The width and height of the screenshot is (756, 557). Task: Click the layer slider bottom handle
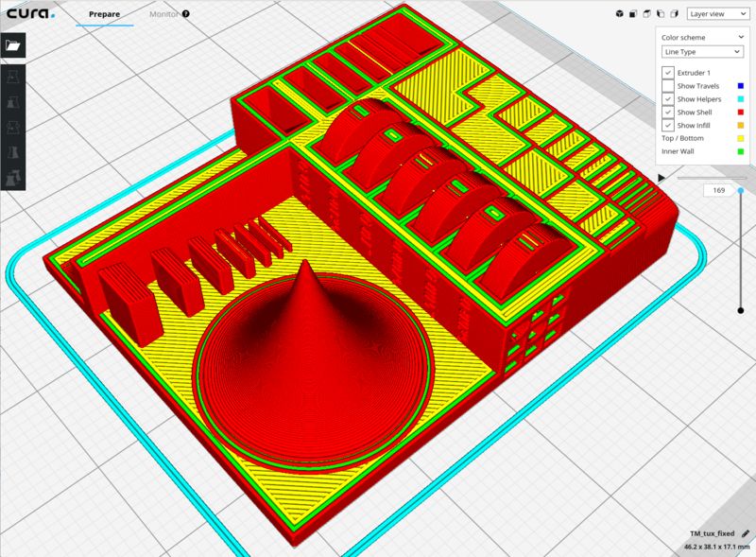click(741, 310)
